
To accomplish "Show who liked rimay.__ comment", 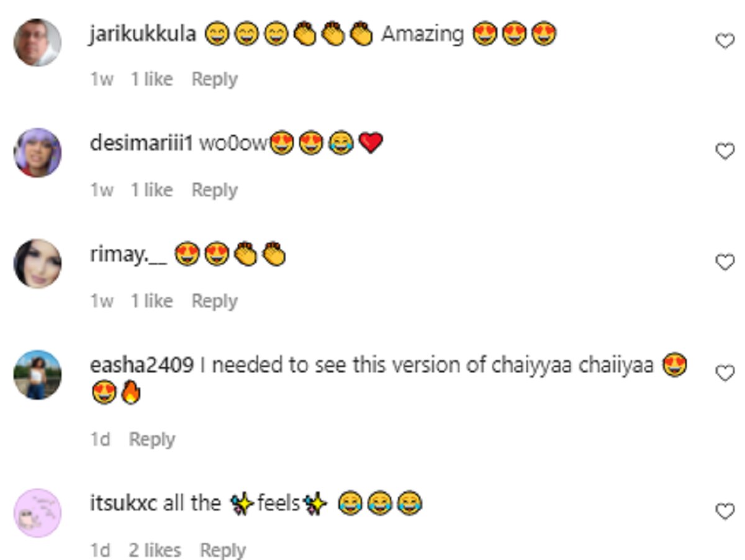I will coord(151,301).
